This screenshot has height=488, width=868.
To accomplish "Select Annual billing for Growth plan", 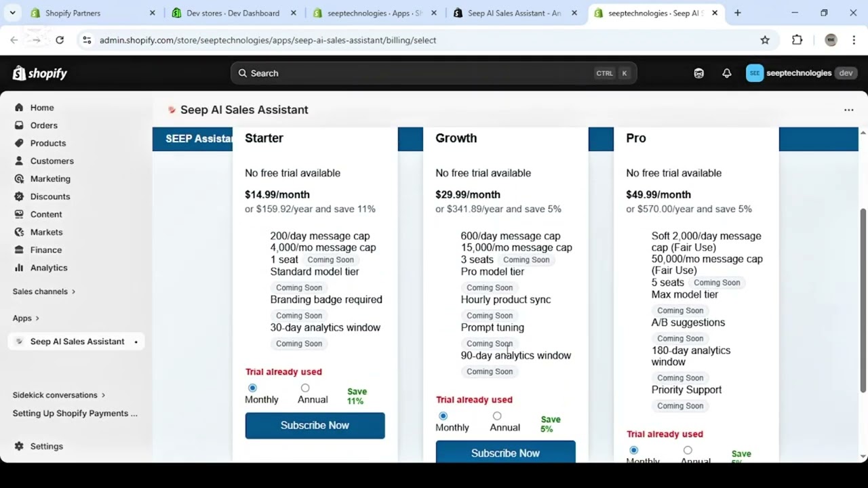I will point(497,415).
